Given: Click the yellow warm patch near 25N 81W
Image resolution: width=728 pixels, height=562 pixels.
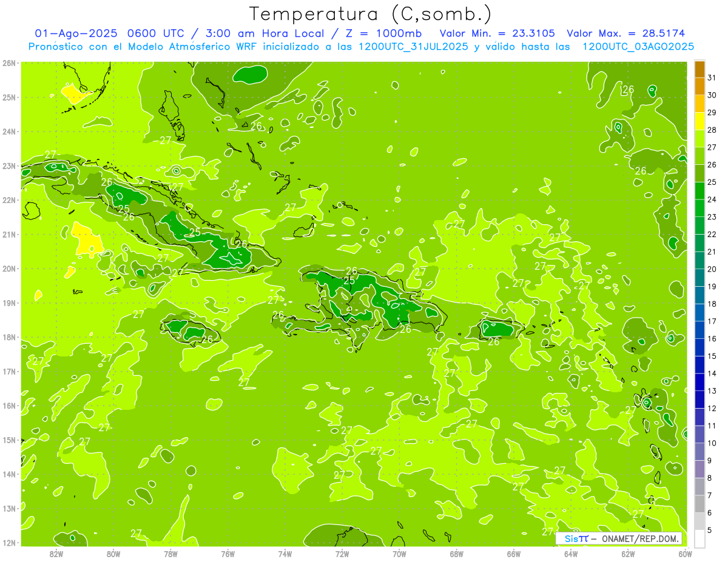Looking at the screenshot, I should (75, 93).
